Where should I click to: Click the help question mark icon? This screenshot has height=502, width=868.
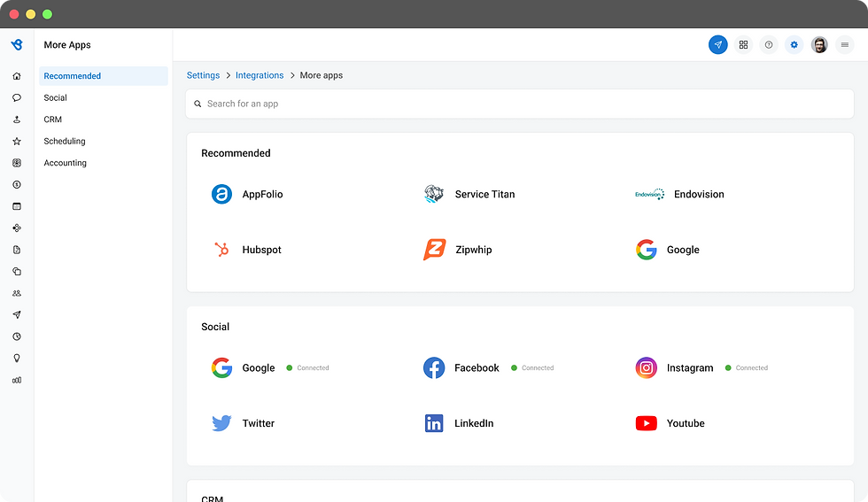[x=769, y=45]
